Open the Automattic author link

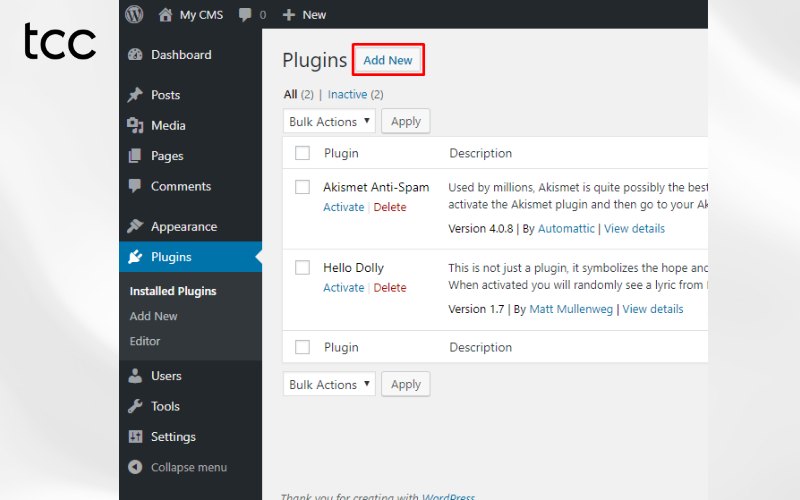click(x=566, y=229)
